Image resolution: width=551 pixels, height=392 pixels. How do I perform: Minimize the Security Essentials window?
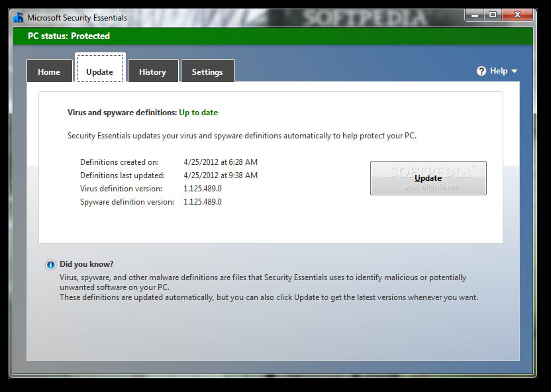point(475,15)
